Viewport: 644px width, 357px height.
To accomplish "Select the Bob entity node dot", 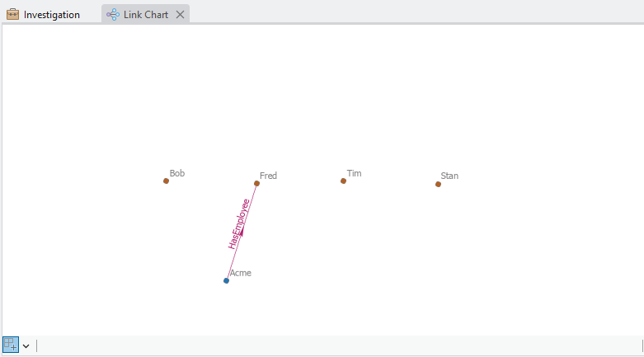I will point(166,181).
